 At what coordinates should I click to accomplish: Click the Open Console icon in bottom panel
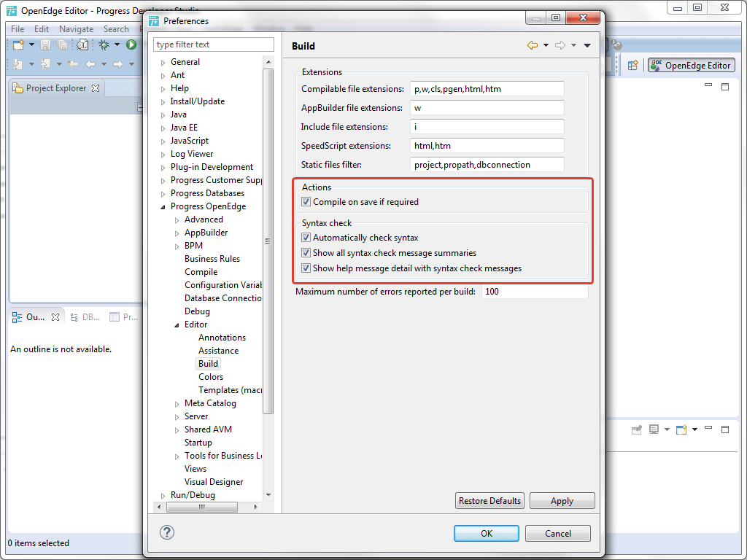682,429
